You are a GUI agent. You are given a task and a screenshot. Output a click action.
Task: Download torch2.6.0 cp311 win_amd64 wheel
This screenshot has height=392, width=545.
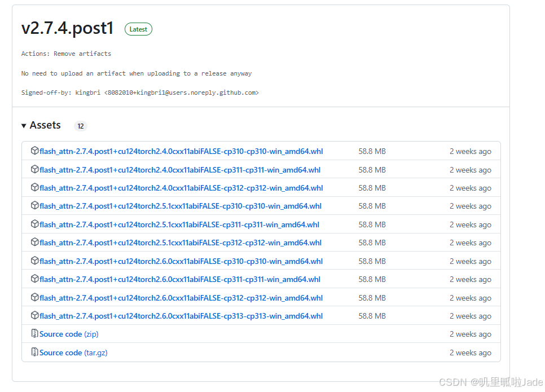point(180,279)
